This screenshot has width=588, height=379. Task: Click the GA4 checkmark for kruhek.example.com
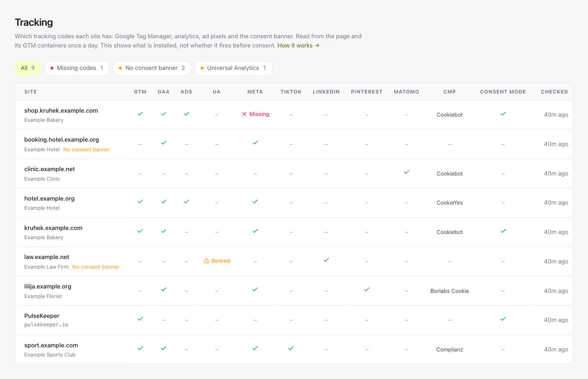pyautogui.click(x=164, y=231)
